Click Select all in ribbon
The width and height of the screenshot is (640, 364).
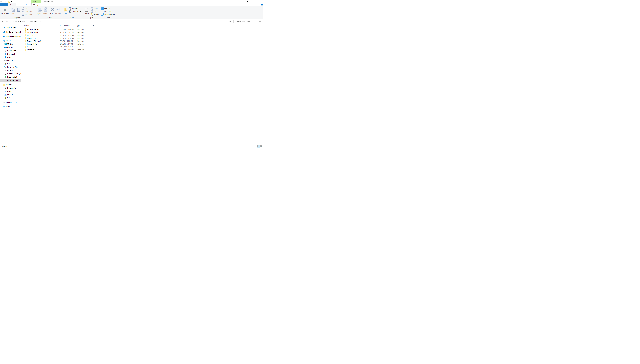(x=106, y=8)
